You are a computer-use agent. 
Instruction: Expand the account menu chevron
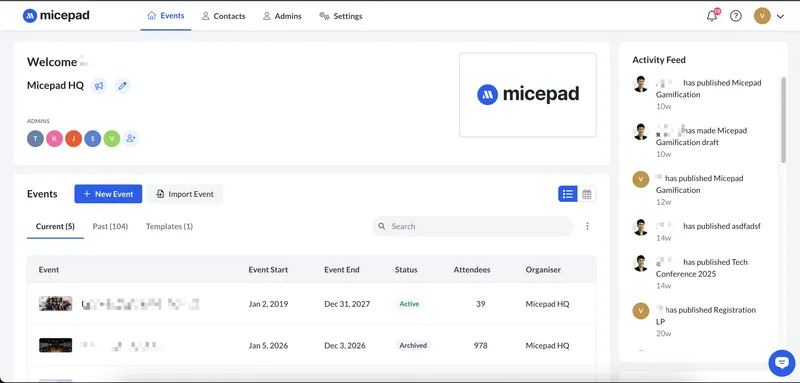tap(780, 16)
